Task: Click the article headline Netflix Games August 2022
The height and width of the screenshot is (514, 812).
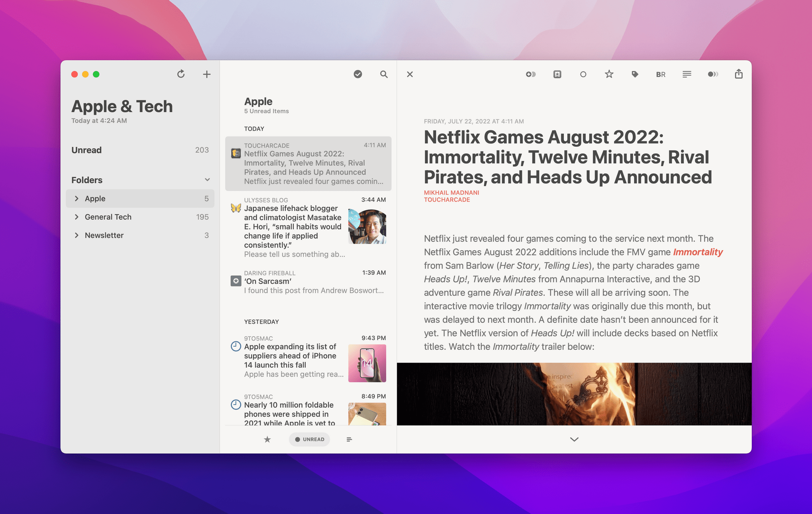Action: 568,157
